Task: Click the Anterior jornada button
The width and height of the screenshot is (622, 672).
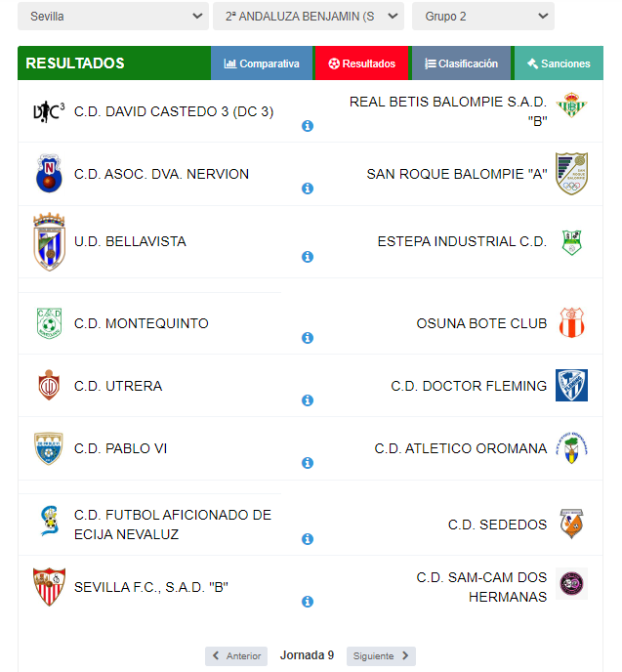Action: tap(235, 656)
